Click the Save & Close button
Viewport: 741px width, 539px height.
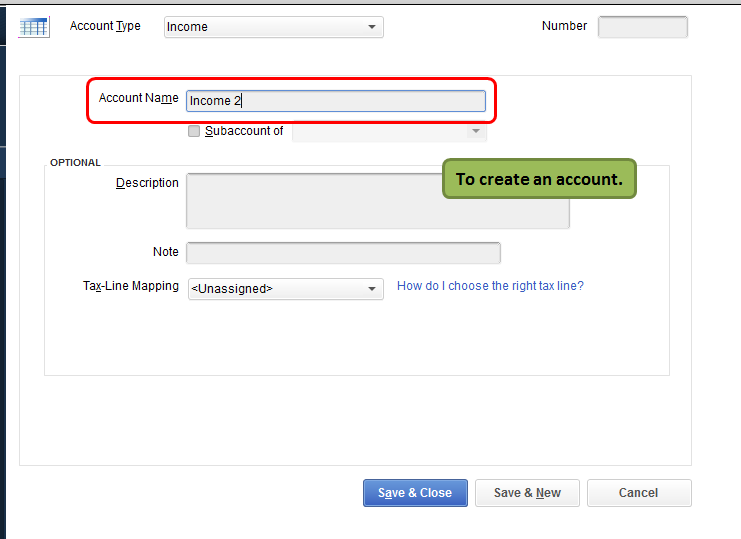415,493
